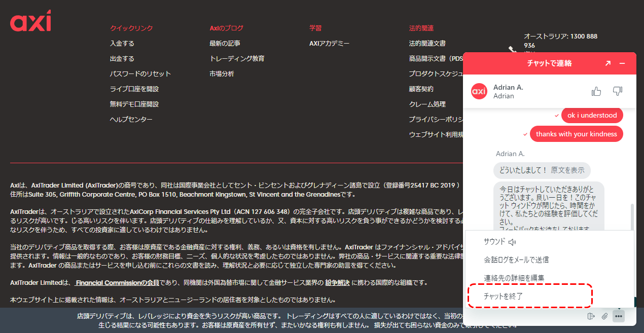
Task: Select サウンド menu entry
Action: point(550,242)
